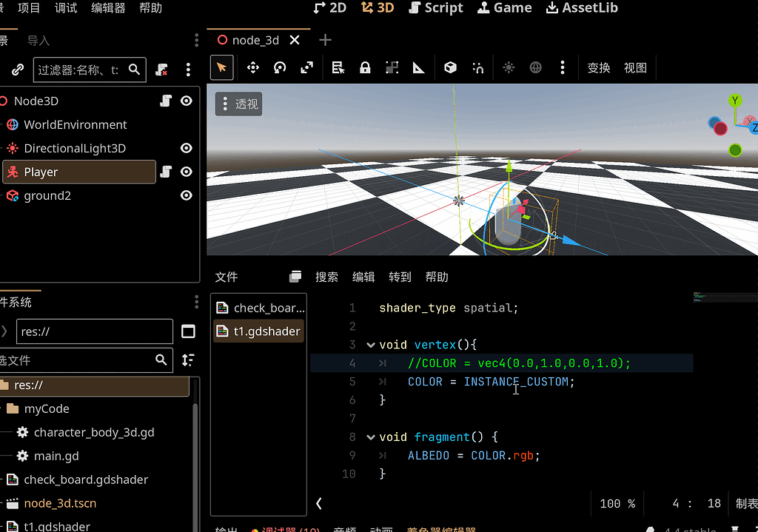Open the 变换 transform menu

pos(598,68)
